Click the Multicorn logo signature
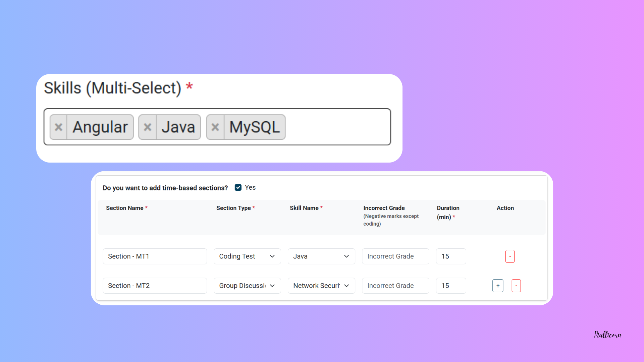644x362 pixels. pos(607,335)
